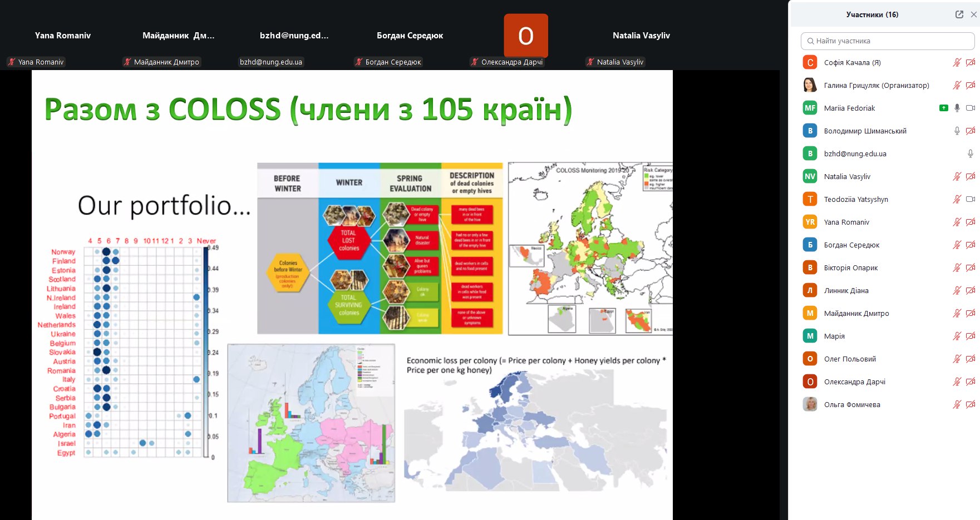The width and height of the screenshot is (980, 520).
Task: Close the Участники panel
Action: [973, 14]
